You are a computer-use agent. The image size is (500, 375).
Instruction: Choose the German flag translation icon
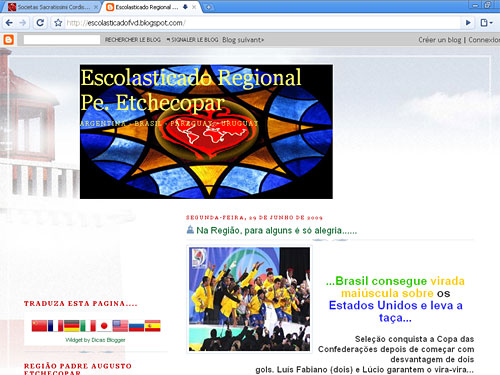click(72, 326)
